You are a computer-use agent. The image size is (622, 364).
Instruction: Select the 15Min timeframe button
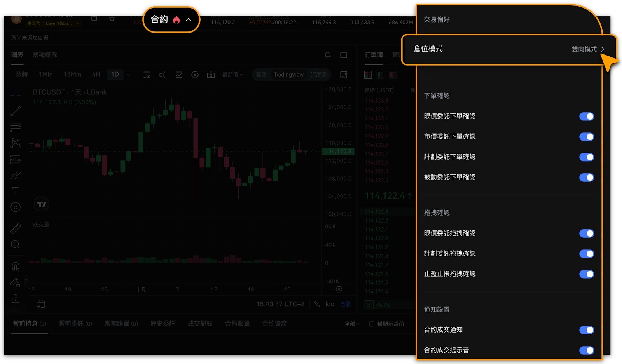coord(72,74)
